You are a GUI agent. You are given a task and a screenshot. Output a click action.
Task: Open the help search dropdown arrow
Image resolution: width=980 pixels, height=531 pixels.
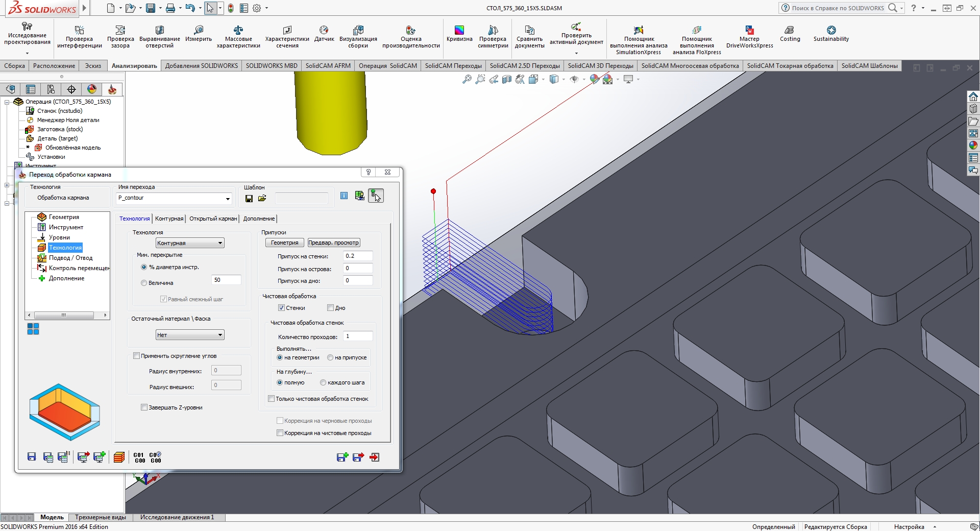(x=902, y=8)
